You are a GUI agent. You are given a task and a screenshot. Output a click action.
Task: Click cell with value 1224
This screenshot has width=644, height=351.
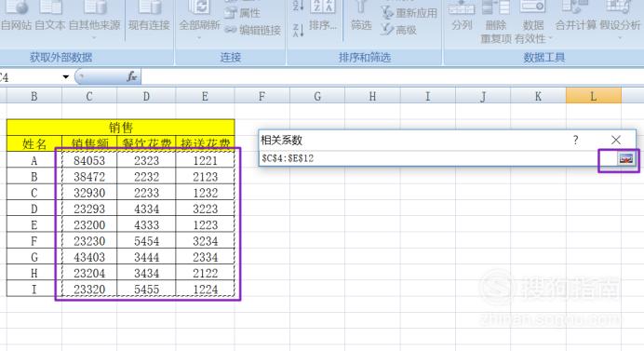tap(205, 289)
